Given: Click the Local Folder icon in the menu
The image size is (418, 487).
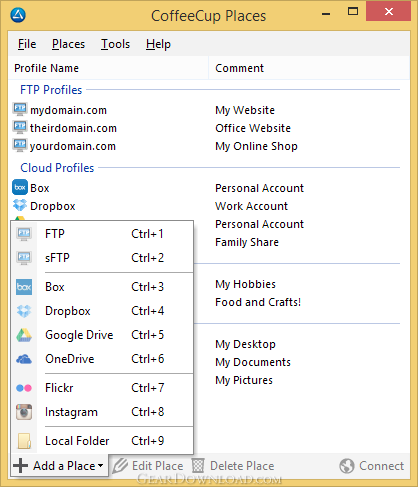Looking at the screenshot, I should point(24,441).
